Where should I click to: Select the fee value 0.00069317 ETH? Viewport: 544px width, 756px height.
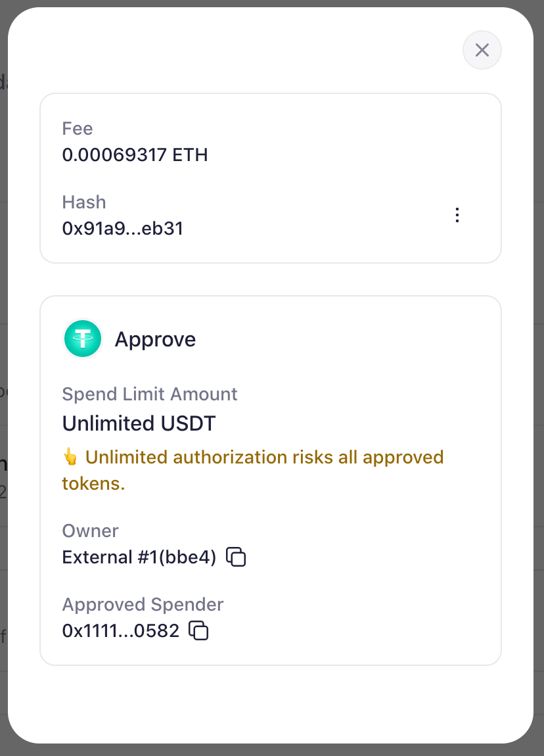click(135, 155)
